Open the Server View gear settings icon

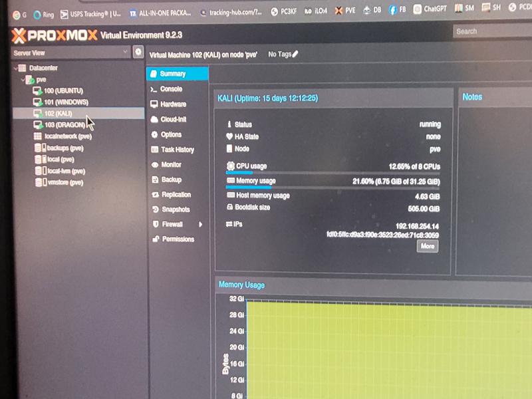[x=138, y=52]
